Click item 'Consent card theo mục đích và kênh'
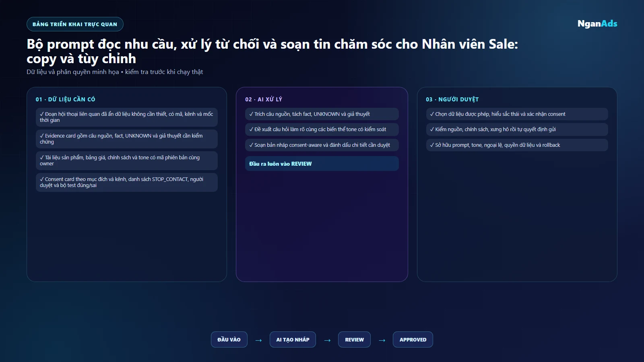This screenshot has width=644, height=362. [x=127, y=182]
